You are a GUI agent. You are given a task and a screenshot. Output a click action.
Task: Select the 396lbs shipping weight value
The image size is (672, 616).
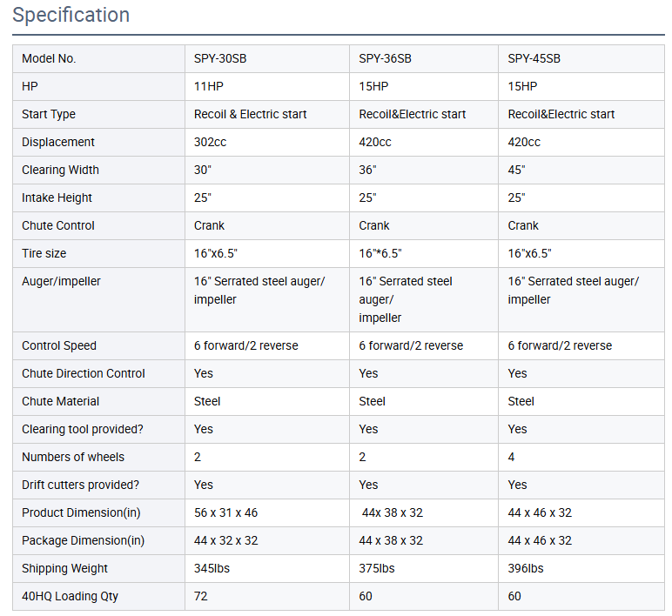(526, 569)
